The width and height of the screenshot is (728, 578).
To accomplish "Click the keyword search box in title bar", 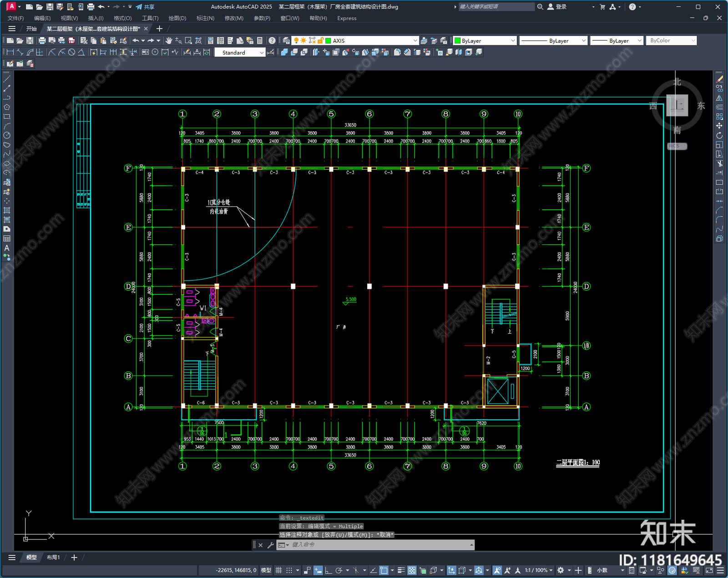I will point(496,7).
